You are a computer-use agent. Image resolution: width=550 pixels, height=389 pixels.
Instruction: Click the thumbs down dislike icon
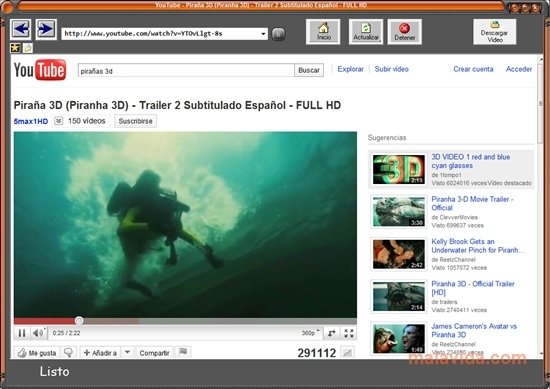(69, 353)
